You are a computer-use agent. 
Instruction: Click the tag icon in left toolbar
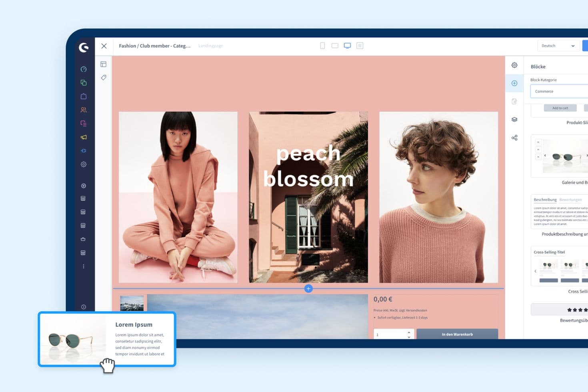coord(104,78)
